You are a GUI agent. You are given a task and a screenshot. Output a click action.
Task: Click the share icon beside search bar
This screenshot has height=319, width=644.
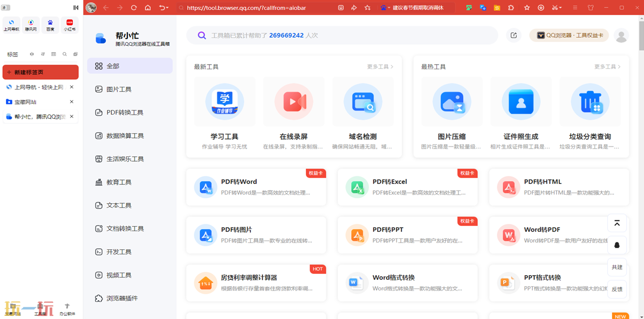[x=513, y=36]
